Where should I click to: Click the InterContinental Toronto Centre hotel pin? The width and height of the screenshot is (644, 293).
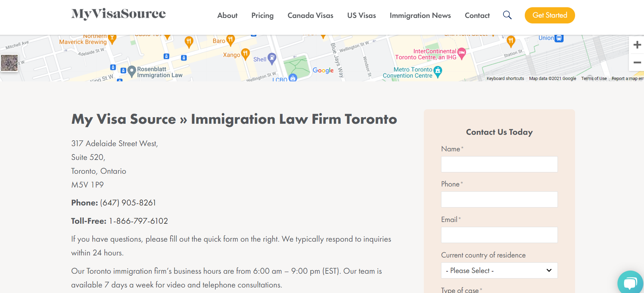[x=462, y=53]
